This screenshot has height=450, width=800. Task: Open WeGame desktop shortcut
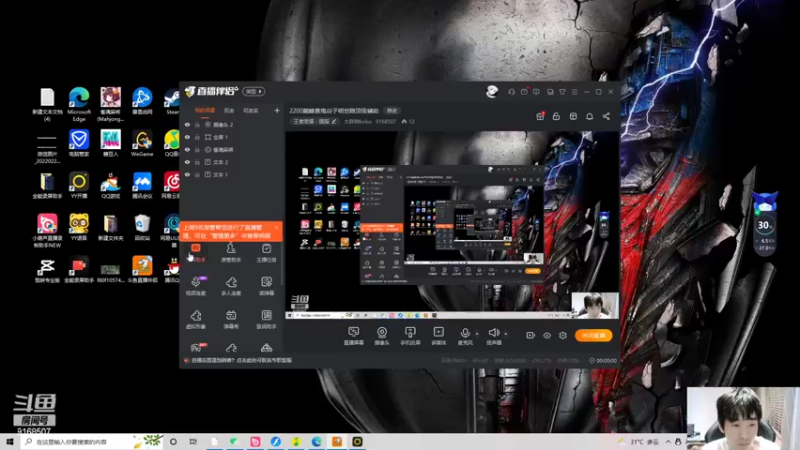pos(142,143)
